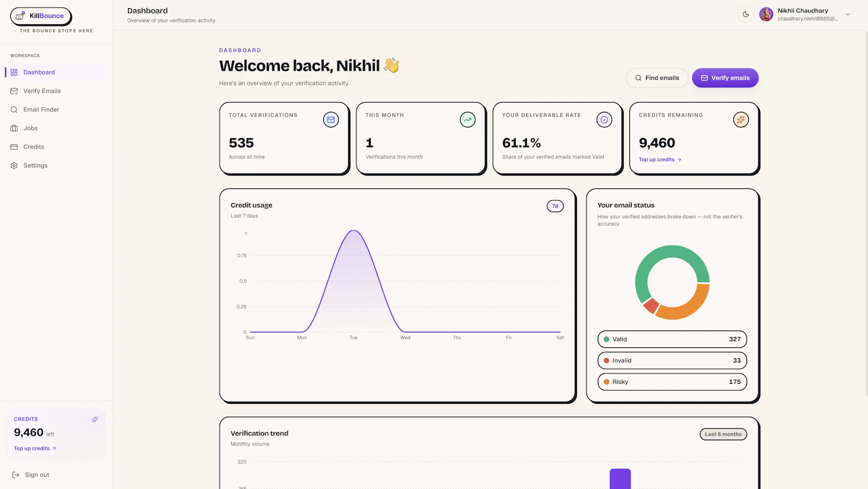Open the Last 6 months range selector

click(x=723, y=434)
